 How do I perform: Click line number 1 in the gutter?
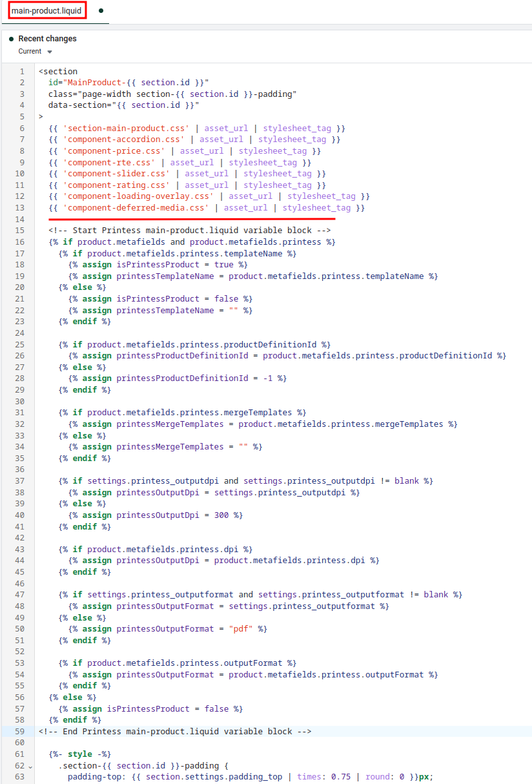click(x=22, y=71)
